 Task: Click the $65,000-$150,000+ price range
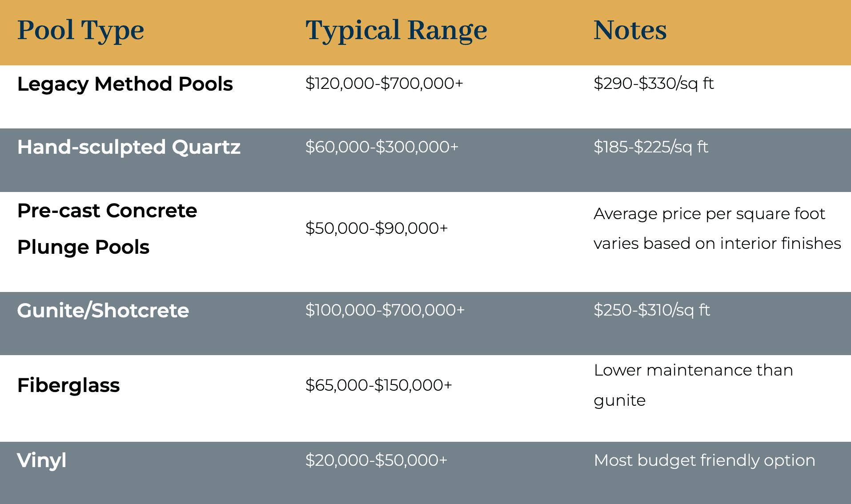(378, 385)
